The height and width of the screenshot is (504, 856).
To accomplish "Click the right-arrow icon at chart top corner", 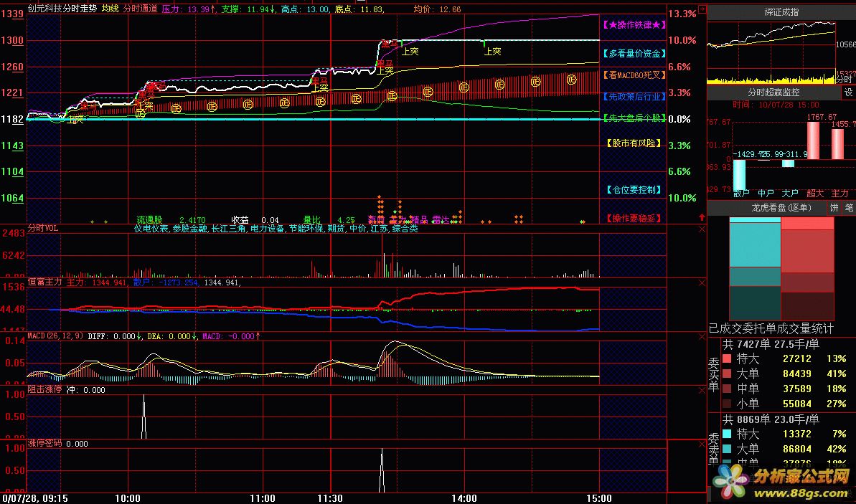I will 702,9.
